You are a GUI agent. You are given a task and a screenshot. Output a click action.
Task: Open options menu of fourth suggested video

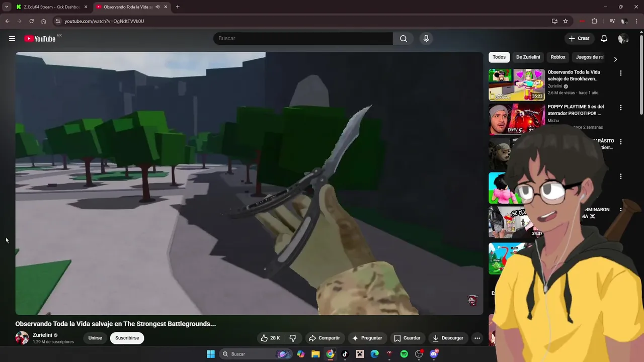(x=620, y=176)
